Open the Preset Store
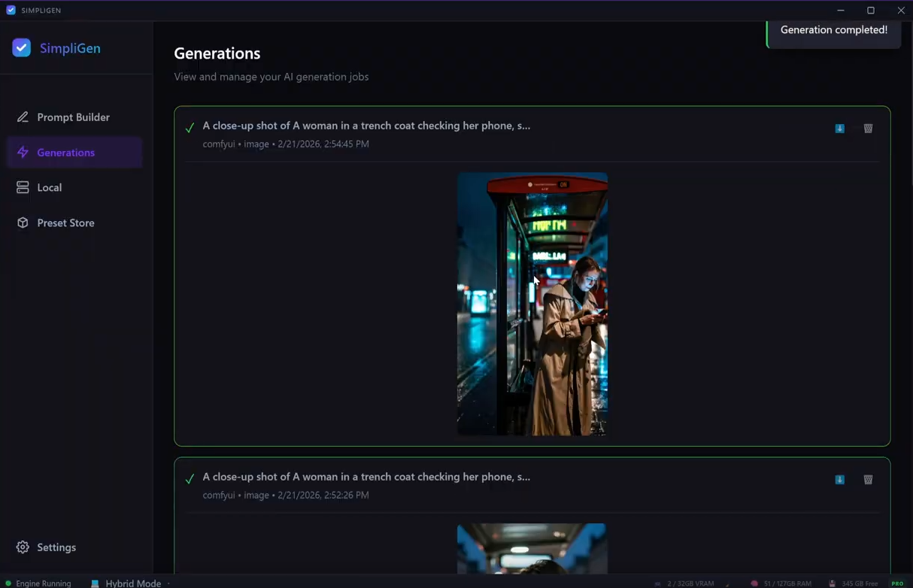The width and height of the screenshot is (913, 588). 74,223
